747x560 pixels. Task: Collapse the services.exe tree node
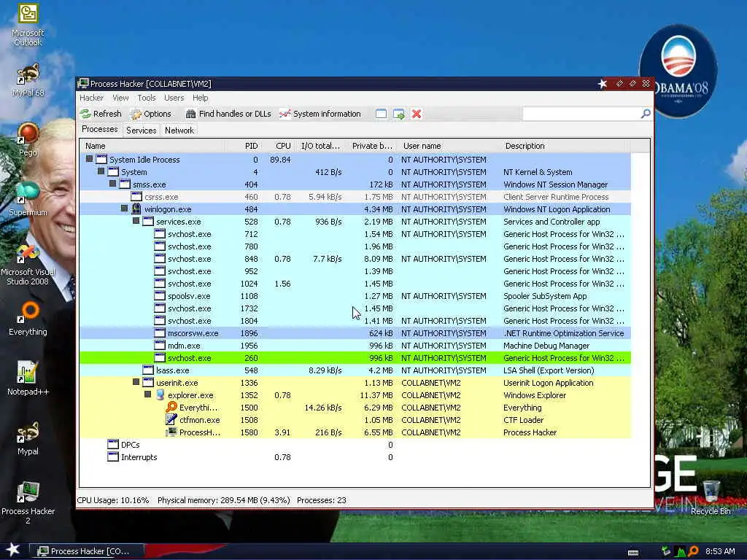136,221
